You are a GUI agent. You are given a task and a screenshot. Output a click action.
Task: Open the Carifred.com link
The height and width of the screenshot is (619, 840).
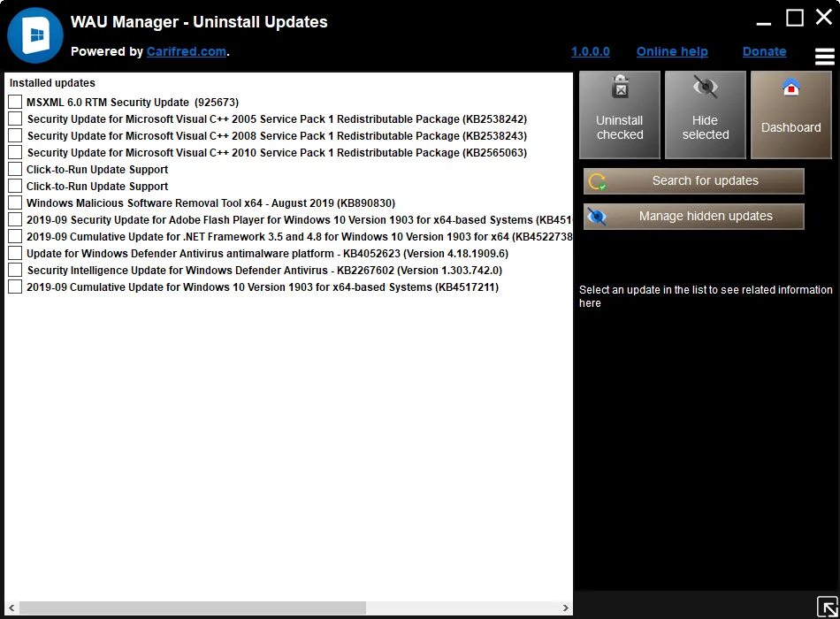187,51
